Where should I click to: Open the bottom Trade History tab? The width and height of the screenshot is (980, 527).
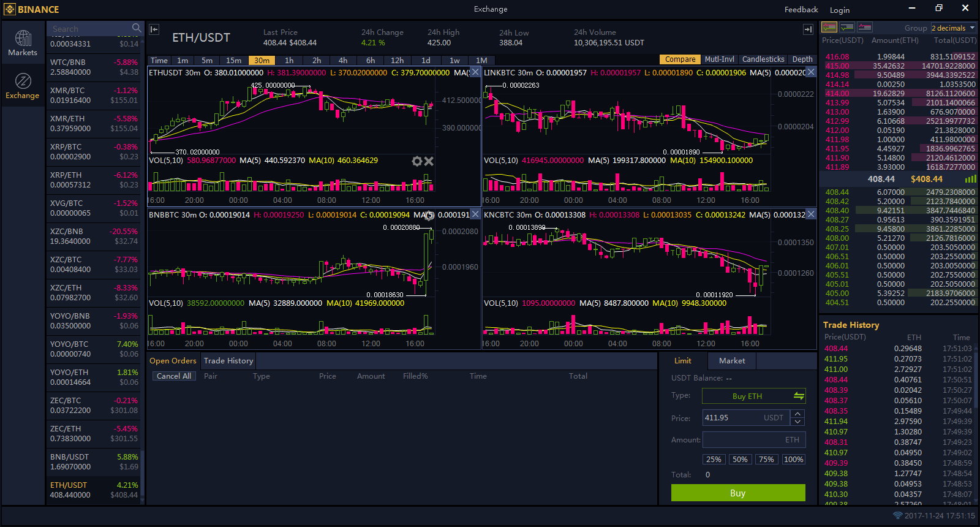[228, 360]
